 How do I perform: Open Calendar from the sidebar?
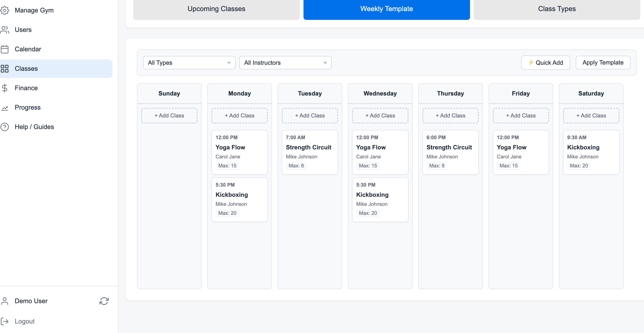coord(56,49)
